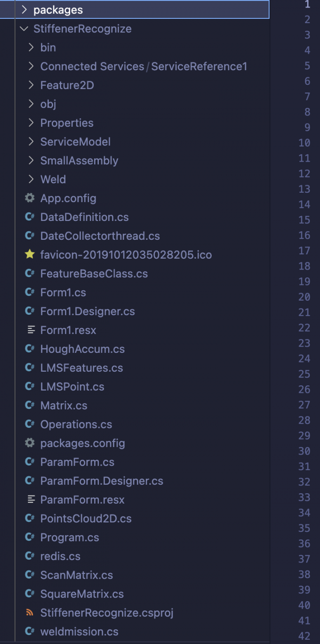Screen dimensions: 320x644
Task: Expand the packages folder chevron
Action: [24, 10]
